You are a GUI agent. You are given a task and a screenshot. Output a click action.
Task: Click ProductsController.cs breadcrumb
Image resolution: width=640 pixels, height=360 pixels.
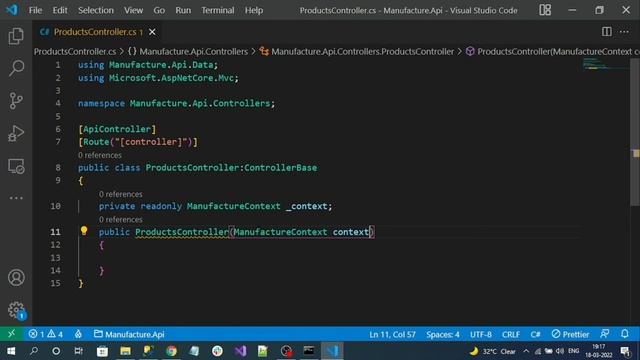pyautogui.click(x=75, y=51)
